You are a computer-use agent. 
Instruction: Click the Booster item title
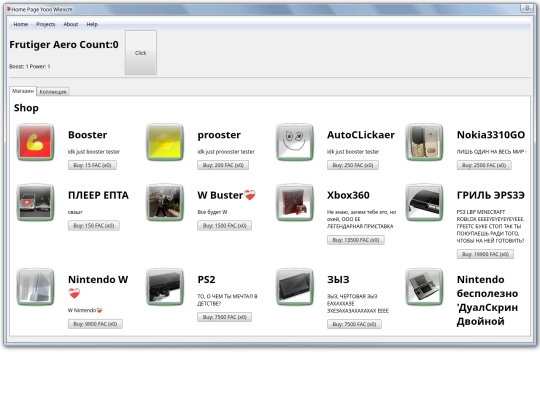point(87,135)
